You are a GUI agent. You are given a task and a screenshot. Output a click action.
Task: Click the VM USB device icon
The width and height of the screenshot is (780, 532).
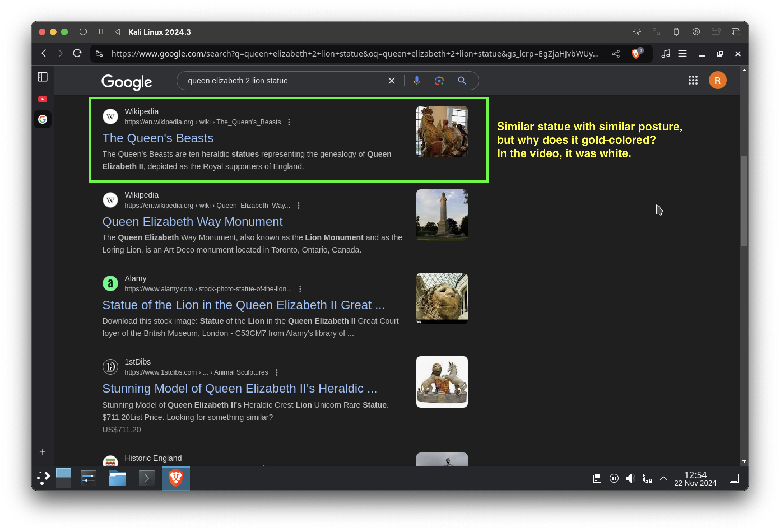tap(676, 32)
